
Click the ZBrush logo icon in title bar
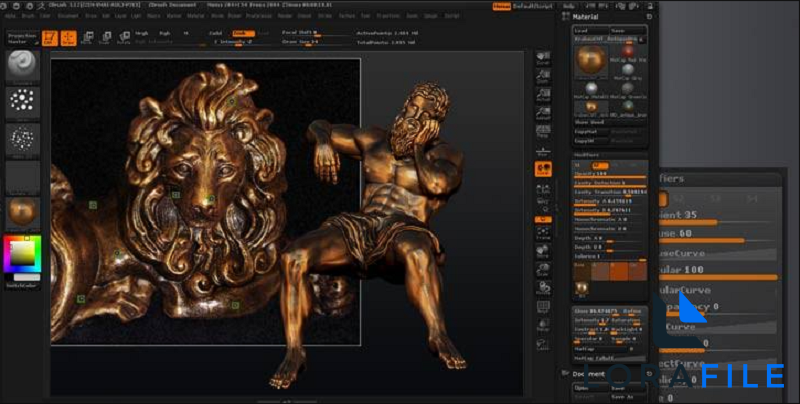[x=41, y=6]
